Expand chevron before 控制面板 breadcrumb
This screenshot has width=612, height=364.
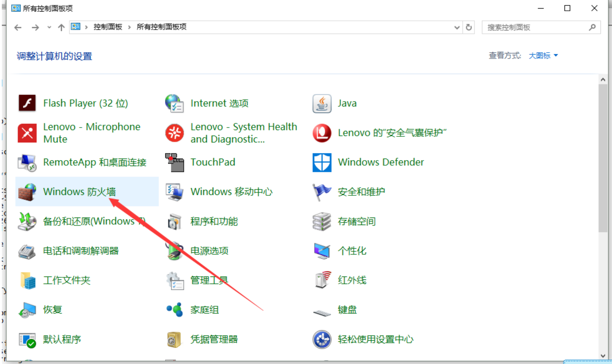86,27
